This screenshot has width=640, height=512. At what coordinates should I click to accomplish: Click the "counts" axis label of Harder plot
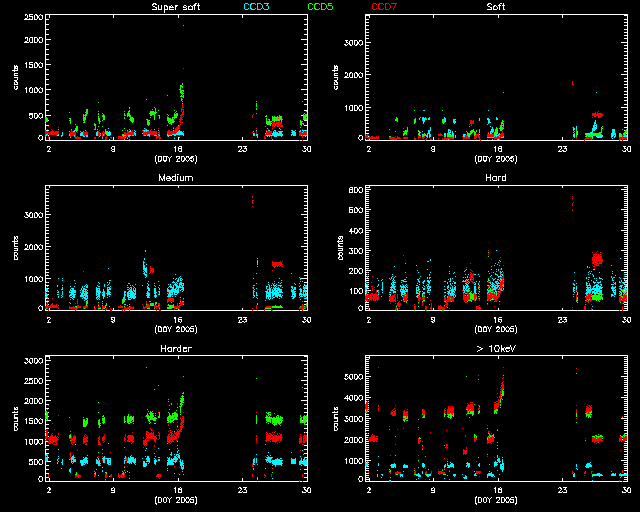16,419
